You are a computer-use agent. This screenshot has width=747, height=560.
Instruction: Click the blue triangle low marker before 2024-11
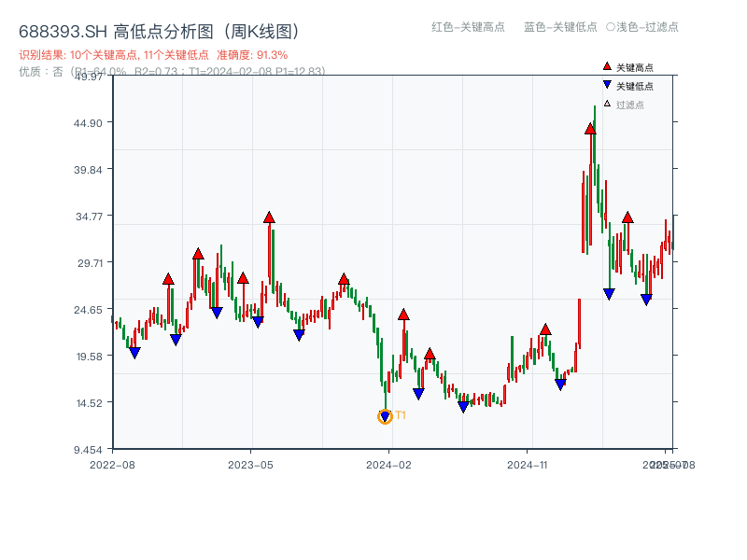(561, 383)
